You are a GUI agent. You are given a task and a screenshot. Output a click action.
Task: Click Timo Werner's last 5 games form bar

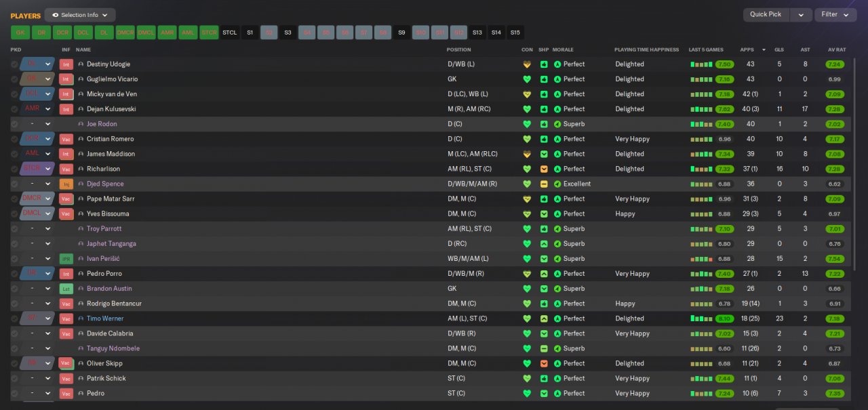pos(702,319)
